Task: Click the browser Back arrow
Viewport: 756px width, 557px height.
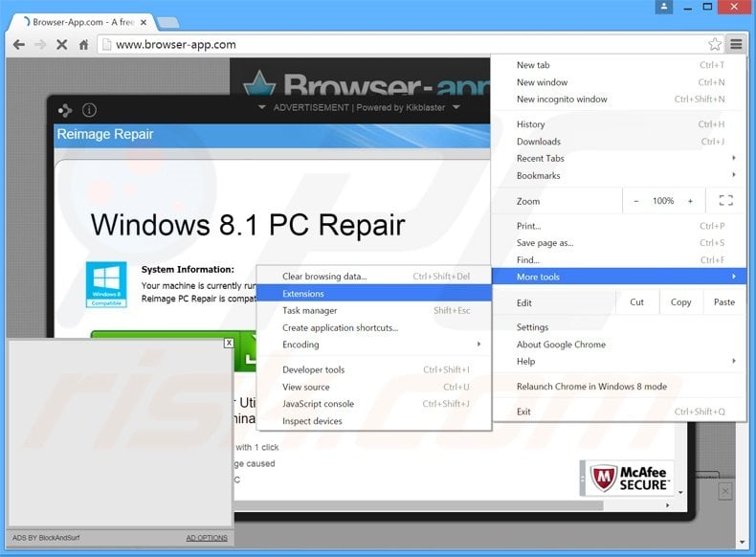Action: click(x=19, y=45)
